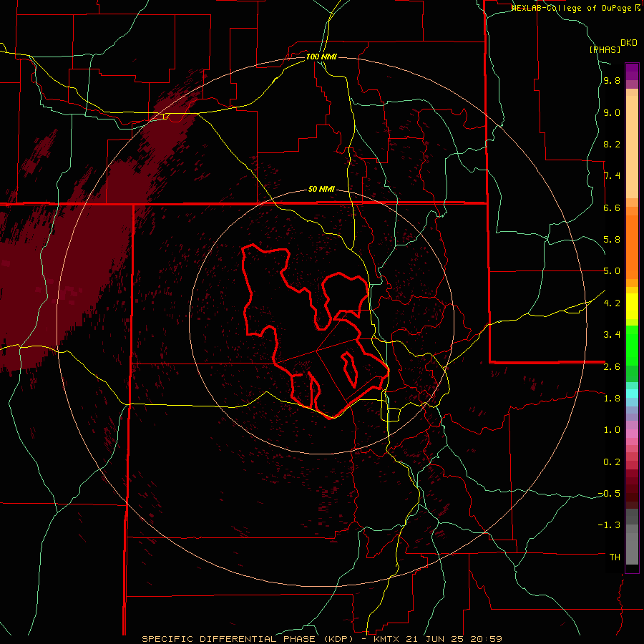Image resolution: width=644 pixels, height=644 pixels.
Task: Click the 20:59 timestamp
Action: tap(487, 639)
